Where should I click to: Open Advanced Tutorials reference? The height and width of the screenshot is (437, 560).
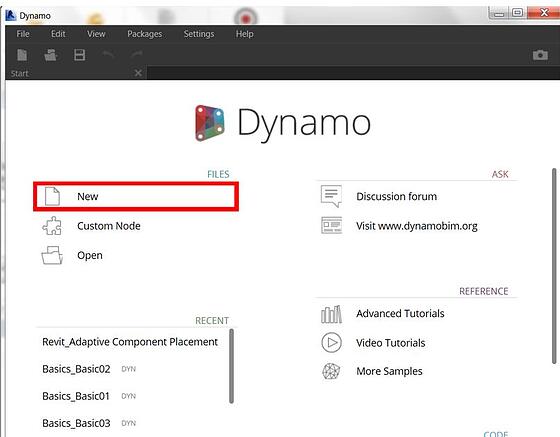pyautogui.click(x=400, y=313)
